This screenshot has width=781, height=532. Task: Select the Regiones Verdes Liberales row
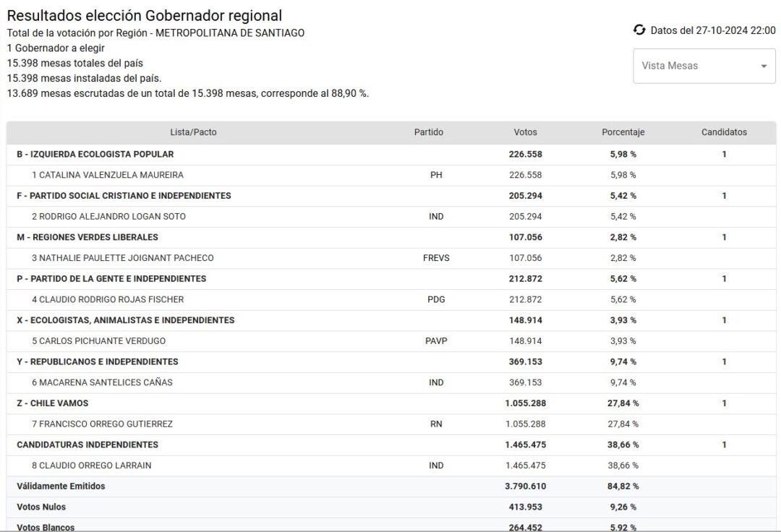[x=87, y=237]
